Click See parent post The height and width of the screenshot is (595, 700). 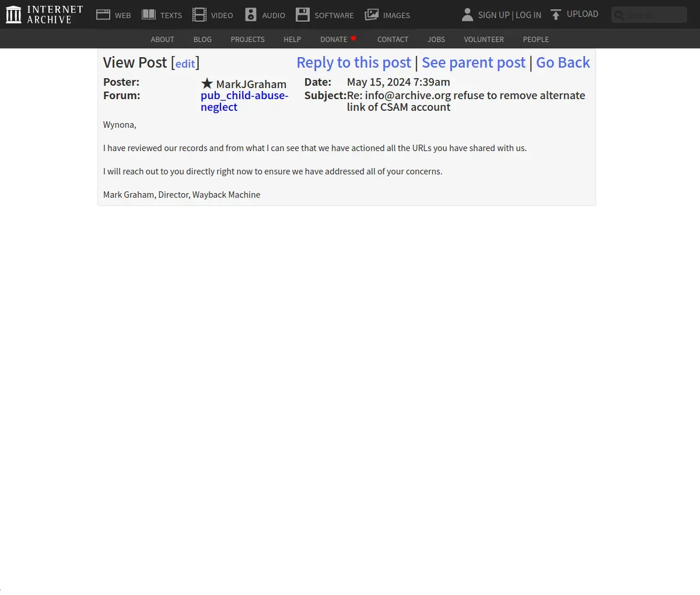[x=474, y=62]
